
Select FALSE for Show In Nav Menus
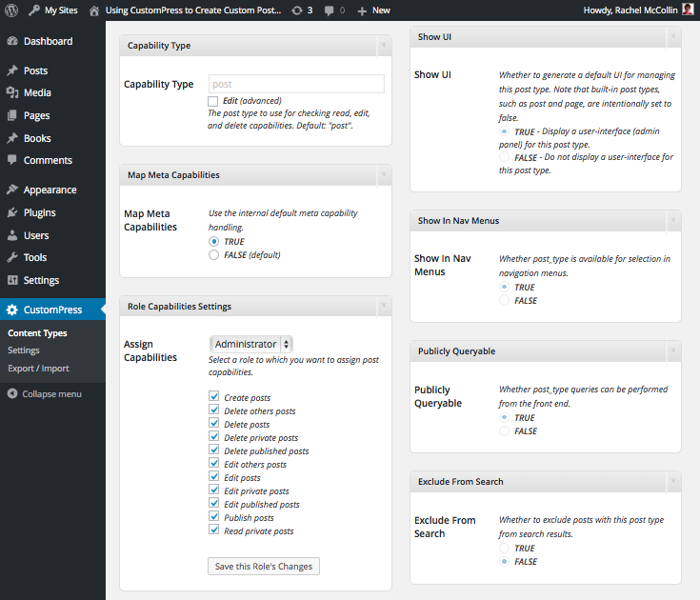(x=504, y=300)
